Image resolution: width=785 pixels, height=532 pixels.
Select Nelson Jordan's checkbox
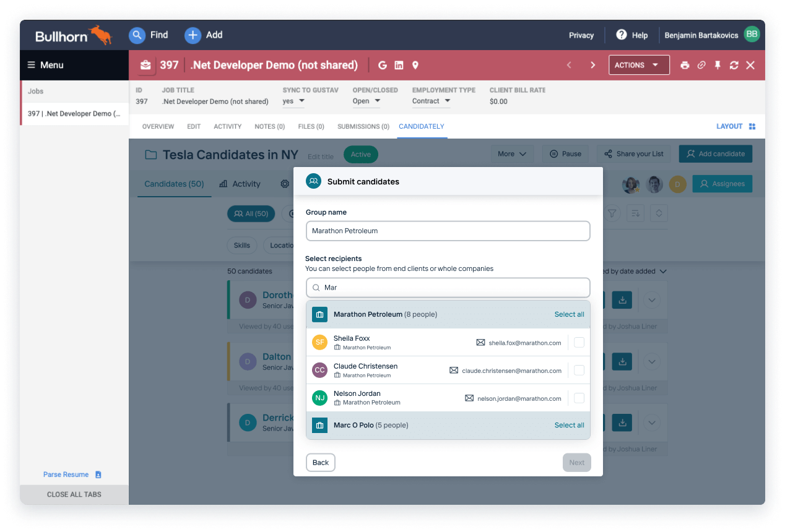579,398
